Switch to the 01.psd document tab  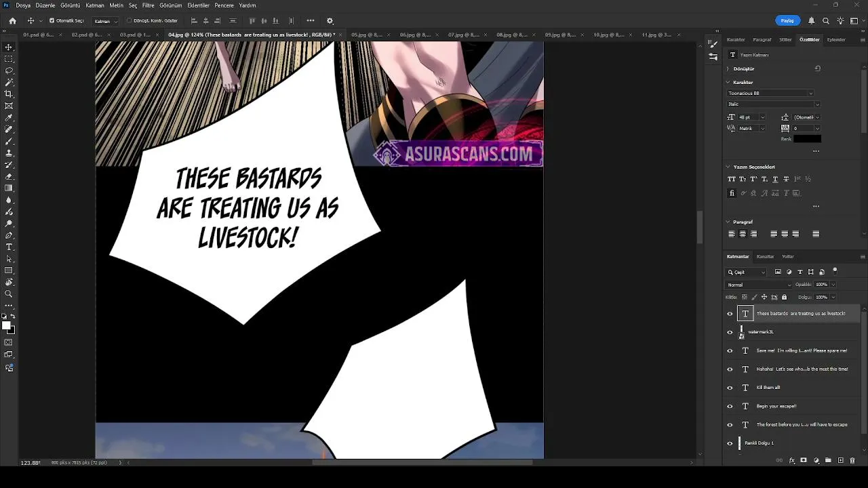(x=39, y=35)
